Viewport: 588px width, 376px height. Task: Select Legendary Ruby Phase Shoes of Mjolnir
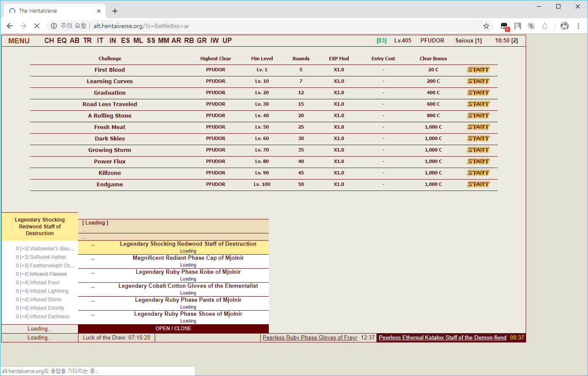(x=173, y=317)
